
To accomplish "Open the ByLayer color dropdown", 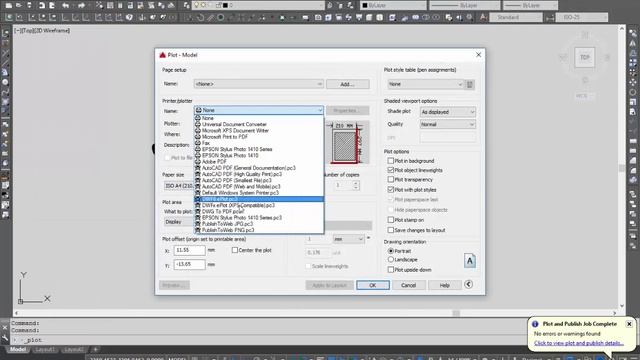I will 392,5.
